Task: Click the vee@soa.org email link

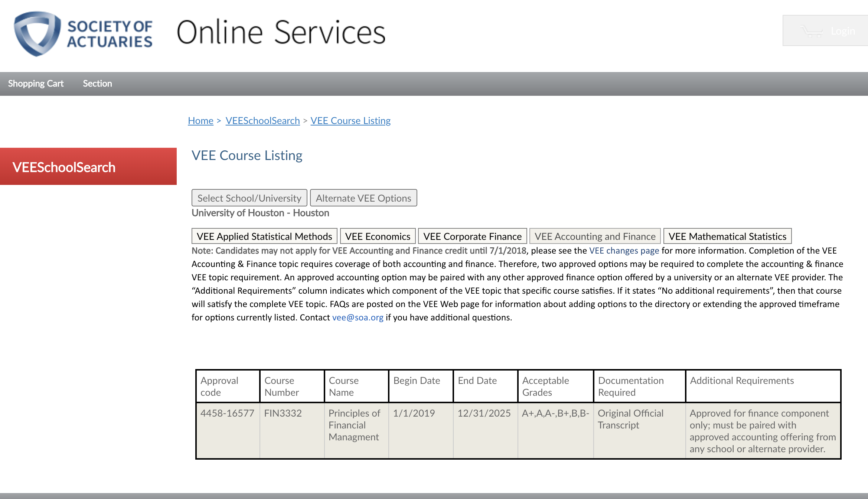Action: click(x=358, y=317)
